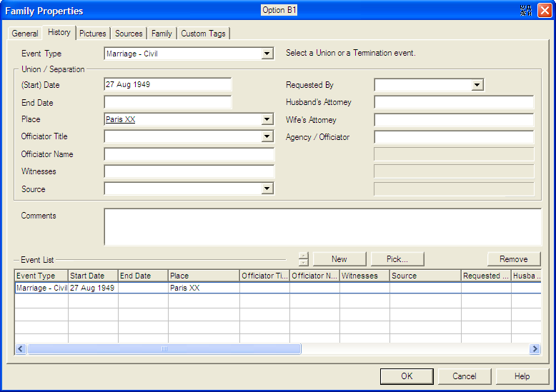This screenshot has height=392, width=556.
Task: Confirm with the OK button
Action: click(407, 376)
